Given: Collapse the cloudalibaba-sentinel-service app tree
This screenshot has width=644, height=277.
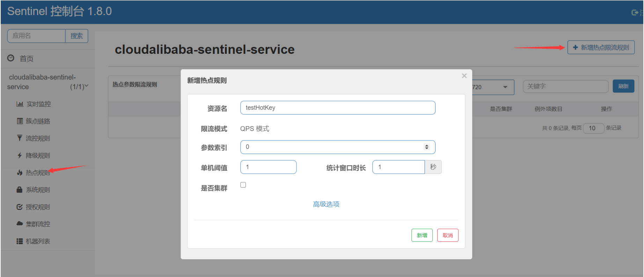Looking at the screenshot, I should [86, 86].
